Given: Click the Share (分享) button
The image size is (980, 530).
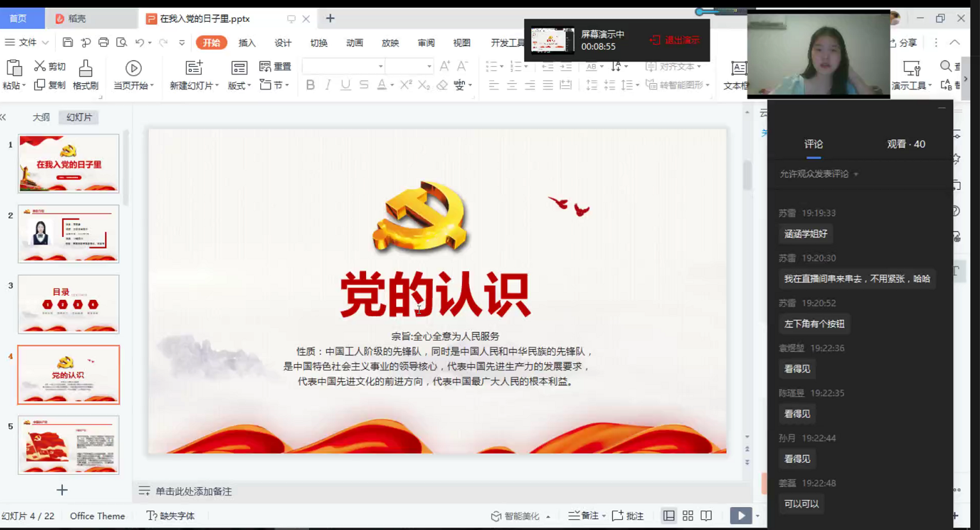Looking at the screenshot, I should click(903, 42).
